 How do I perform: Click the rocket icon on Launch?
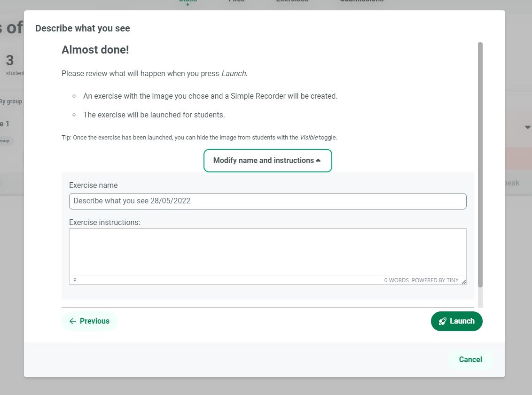point(442,321)
